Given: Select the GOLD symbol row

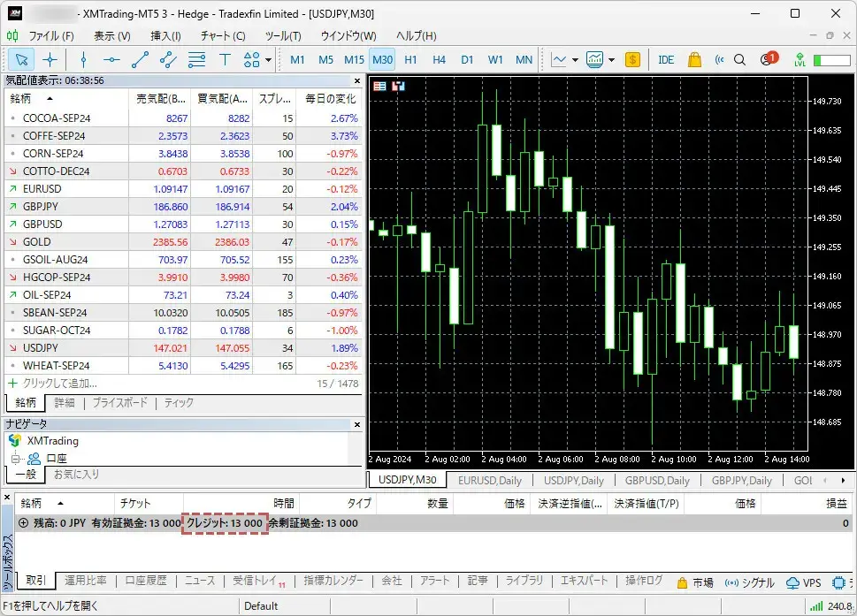Looking at the screenshot, I should pyautogui.click(x=183, y=242).
